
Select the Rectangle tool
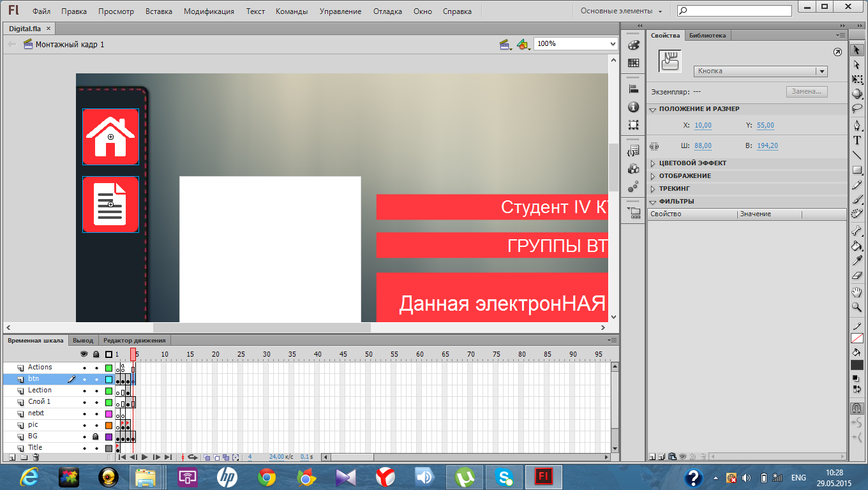[857, 170]
